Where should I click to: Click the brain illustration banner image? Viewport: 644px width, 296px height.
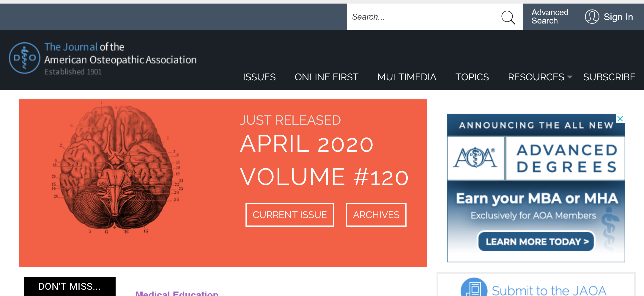(118, 168)
